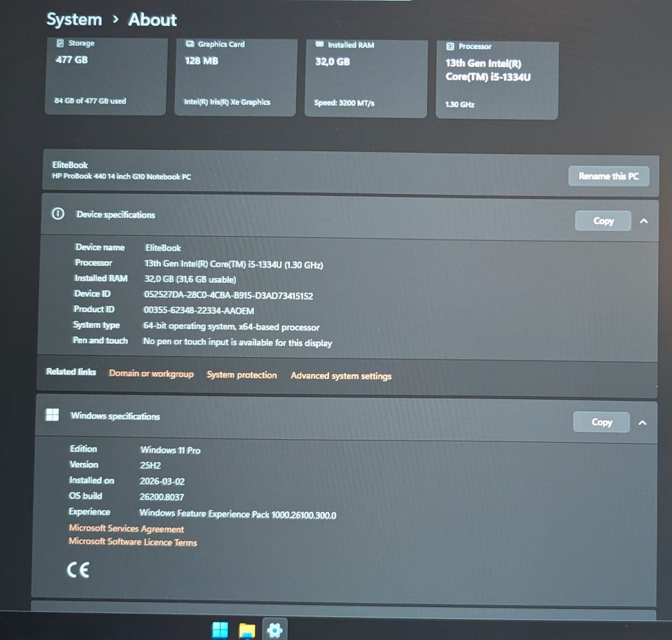Click the Processor value in Device specifications

pyautogui.click(x=234, y=265)
